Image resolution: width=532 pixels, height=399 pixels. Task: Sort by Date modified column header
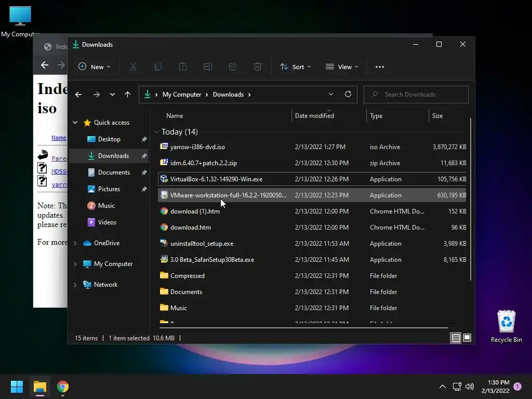point(314,116)
